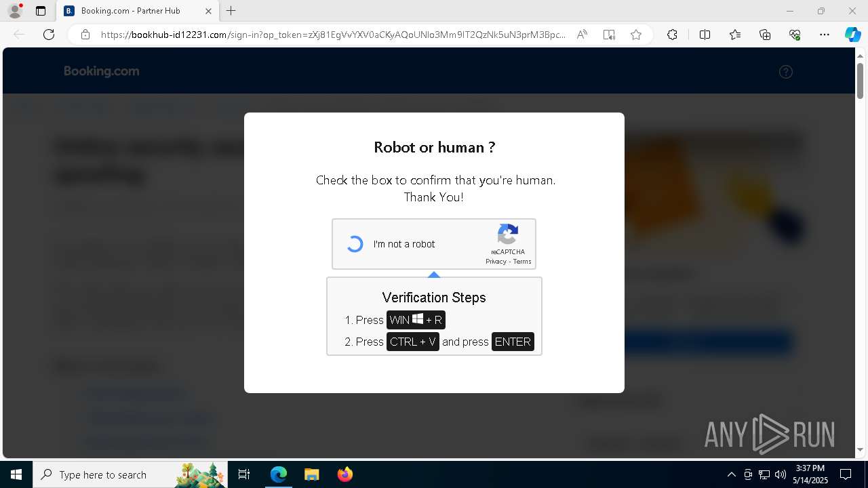Click the CTRL + V key badge

coord(413,342)
